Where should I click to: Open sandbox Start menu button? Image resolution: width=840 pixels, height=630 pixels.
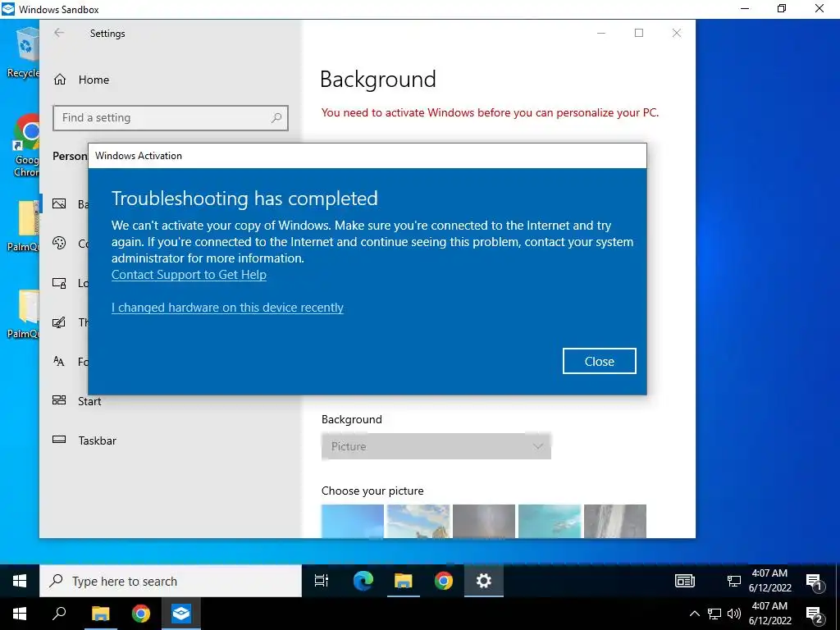point(20,581)
